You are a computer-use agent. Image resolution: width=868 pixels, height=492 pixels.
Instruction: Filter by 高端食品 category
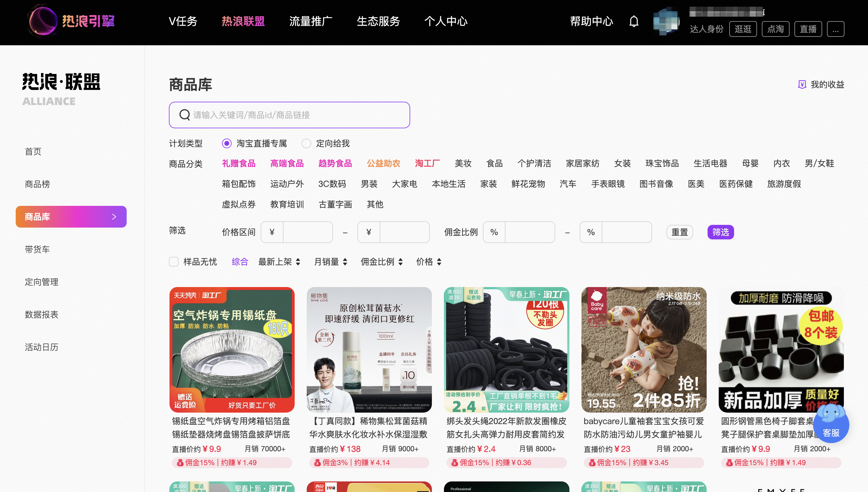point(287,164)
